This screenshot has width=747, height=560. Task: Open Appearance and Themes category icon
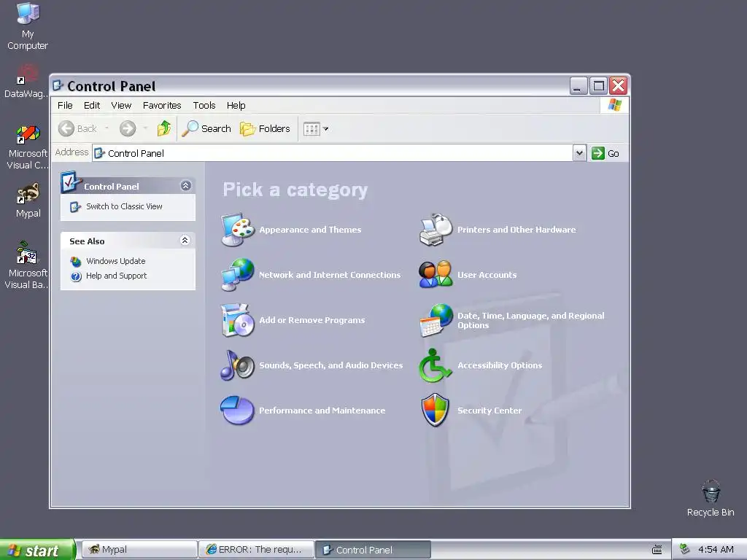pyautogui.click(x=239, y=230)
